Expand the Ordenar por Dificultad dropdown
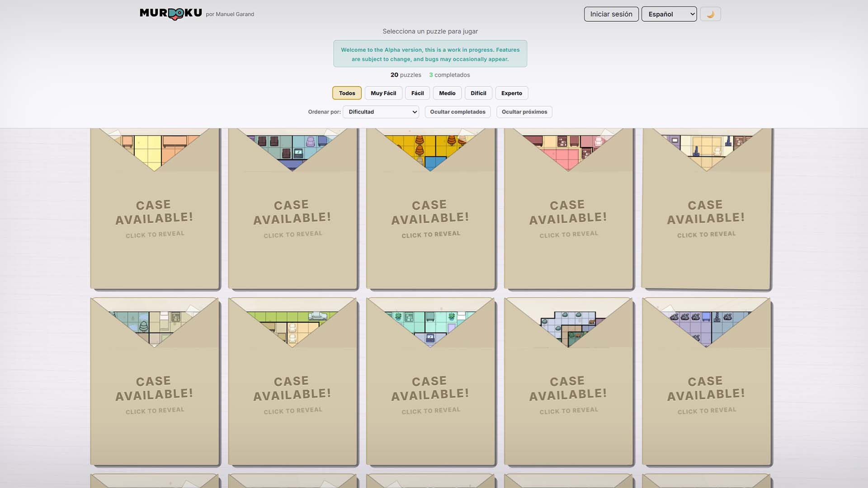This screenshot has height=488, width=868. pos(381,112)
